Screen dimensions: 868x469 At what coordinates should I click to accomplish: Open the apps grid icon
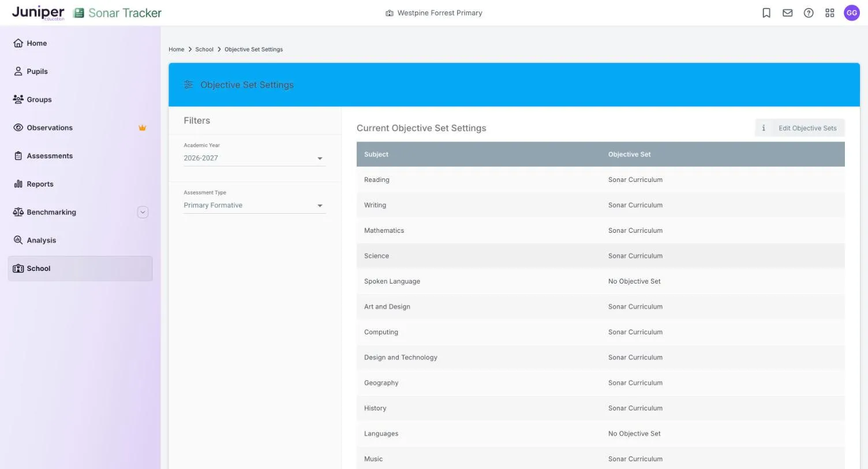pos(830,13)
